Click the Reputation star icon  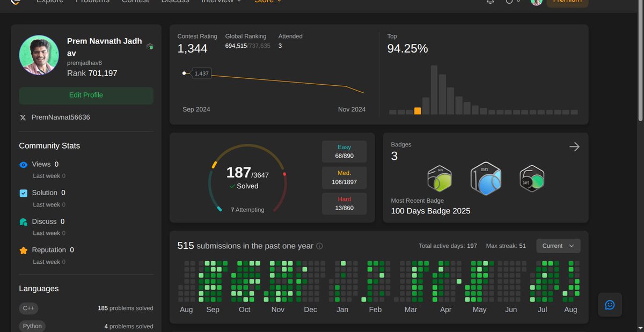23,250
